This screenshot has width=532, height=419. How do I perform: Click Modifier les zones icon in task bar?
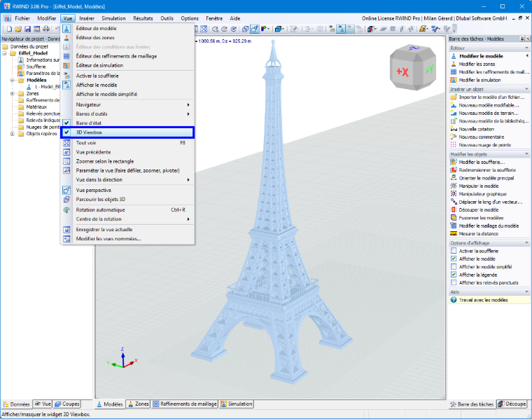tap(454, 64)
